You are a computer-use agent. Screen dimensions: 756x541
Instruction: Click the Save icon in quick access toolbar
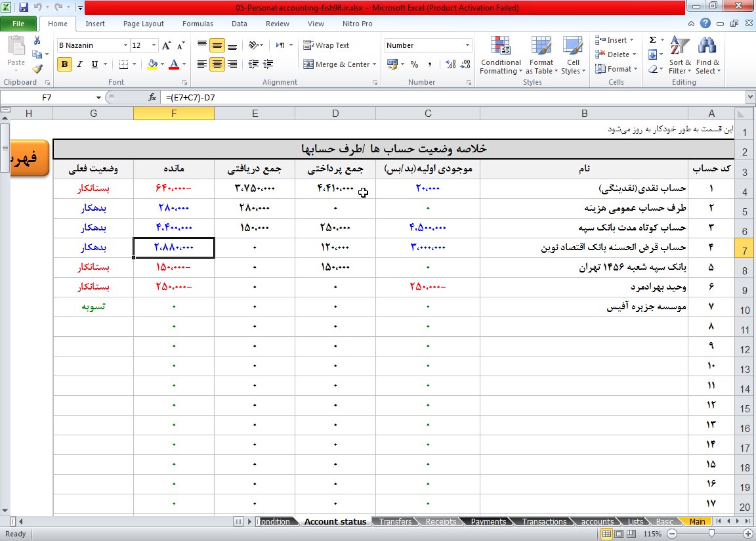click(x=23, y=7)
